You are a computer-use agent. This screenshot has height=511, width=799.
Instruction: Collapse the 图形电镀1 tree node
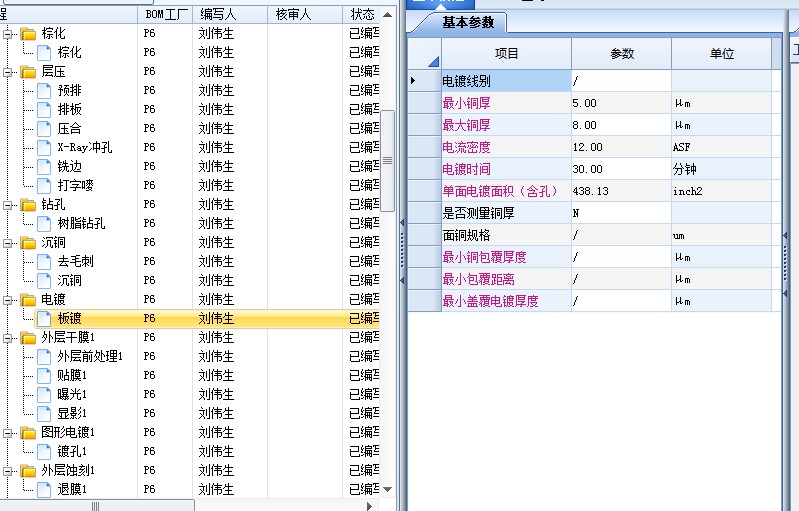click(x=8, y=433)
